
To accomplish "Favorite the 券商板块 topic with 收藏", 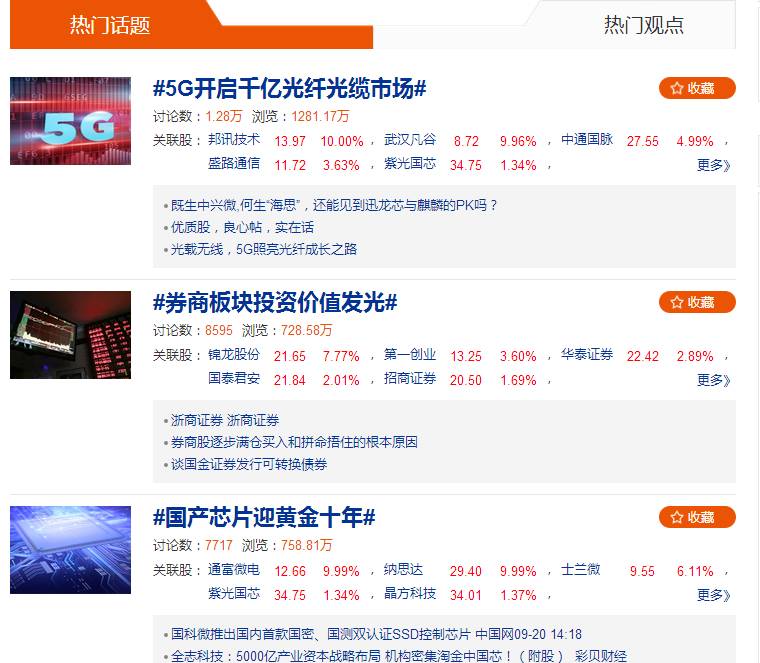I will (697, 302).
